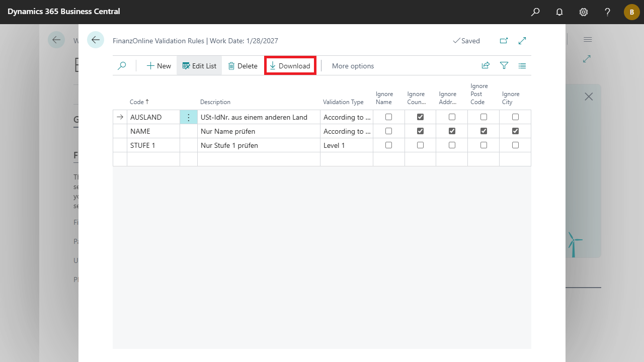Select the STUFE 1 code cell
Viewport: 644px width, 362px height.
153,145
